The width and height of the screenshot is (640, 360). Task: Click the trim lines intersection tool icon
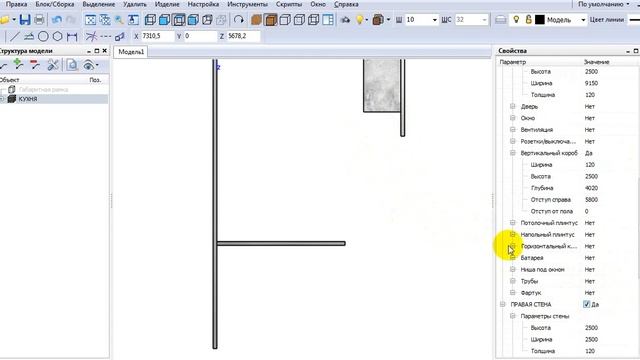[x=91, y=36]
